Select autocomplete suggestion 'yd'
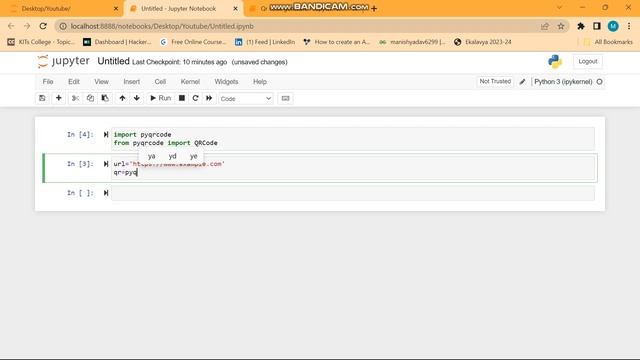This screenshot has height=360, width=640. pos(172,156)
